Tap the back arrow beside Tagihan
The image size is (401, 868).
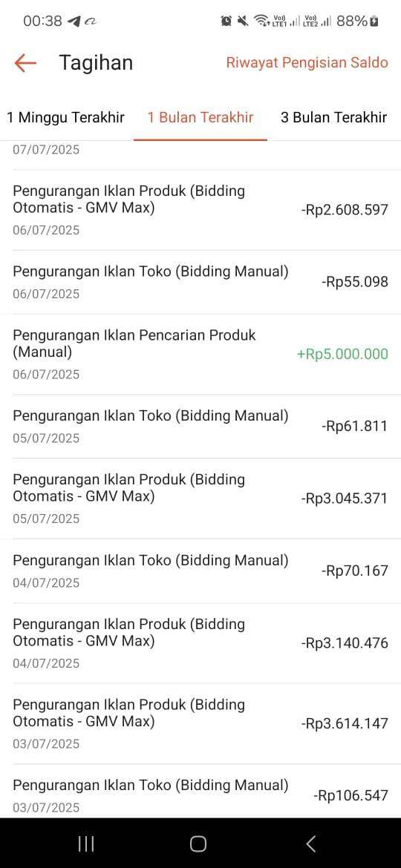(25, 62)
